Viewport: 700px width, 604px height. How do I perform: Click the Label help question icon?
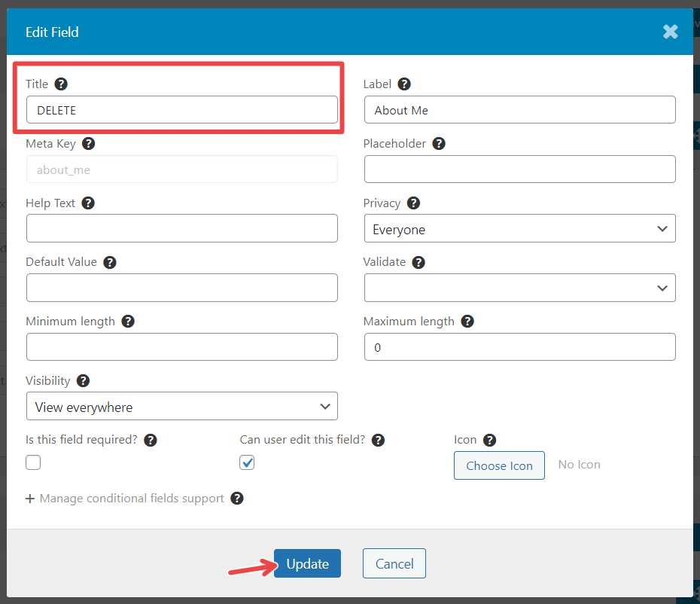(404, 84)
